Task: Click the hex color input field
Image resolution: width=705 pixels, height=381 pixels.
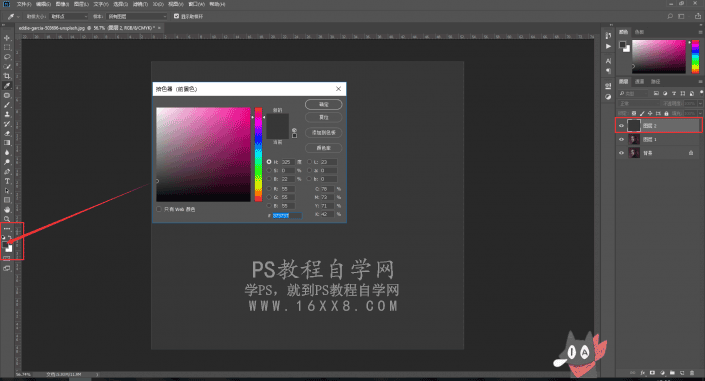Action: pyautogui.click(x=287, y=215)
